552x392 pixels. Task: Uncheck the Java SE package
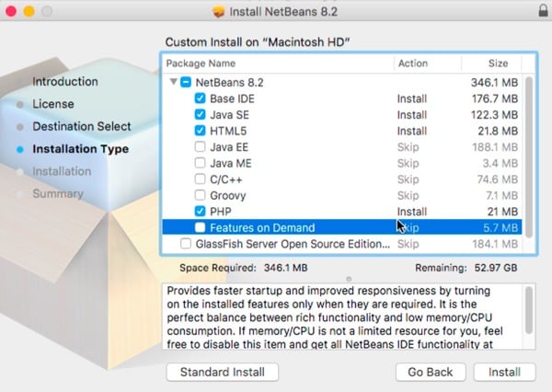click(200, 114)
